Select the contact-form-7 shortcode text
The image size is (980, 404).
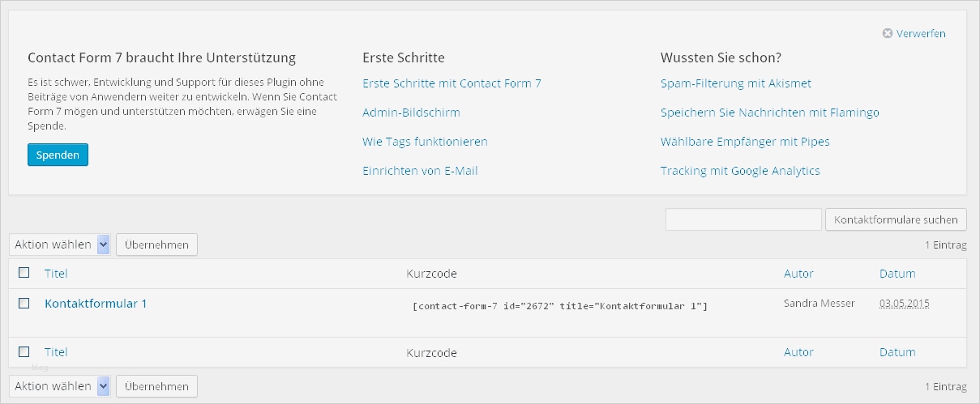[560, 306]
